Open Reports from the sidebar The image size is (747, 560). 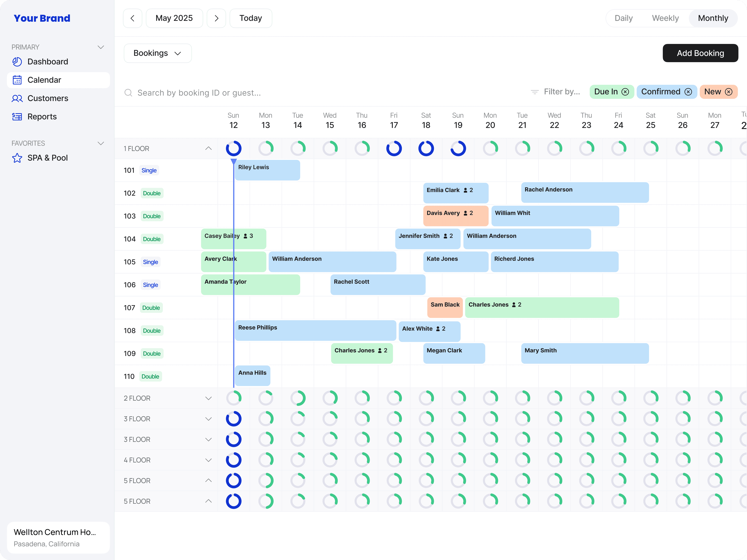point(58,116)
